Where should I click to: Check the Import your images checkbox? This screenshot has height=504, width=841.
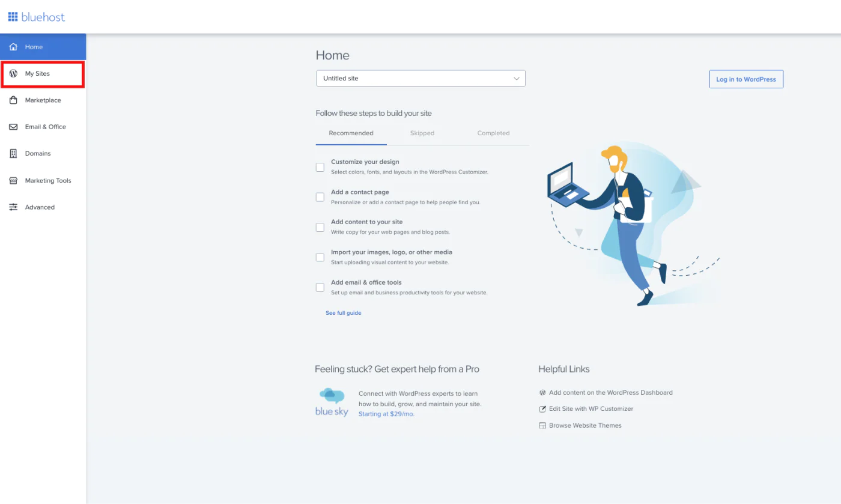click(320, 257)
